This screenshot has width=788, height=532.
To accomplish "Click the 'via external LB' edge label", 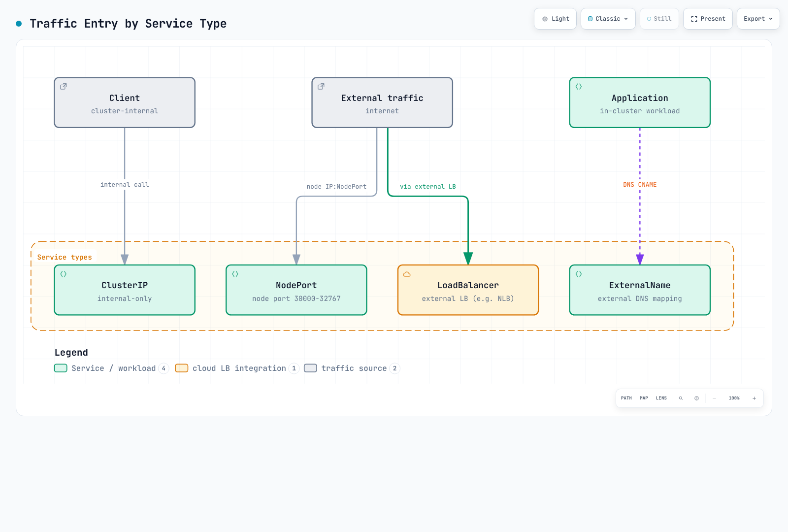I will pyautogui.click(x=428, y=187).
